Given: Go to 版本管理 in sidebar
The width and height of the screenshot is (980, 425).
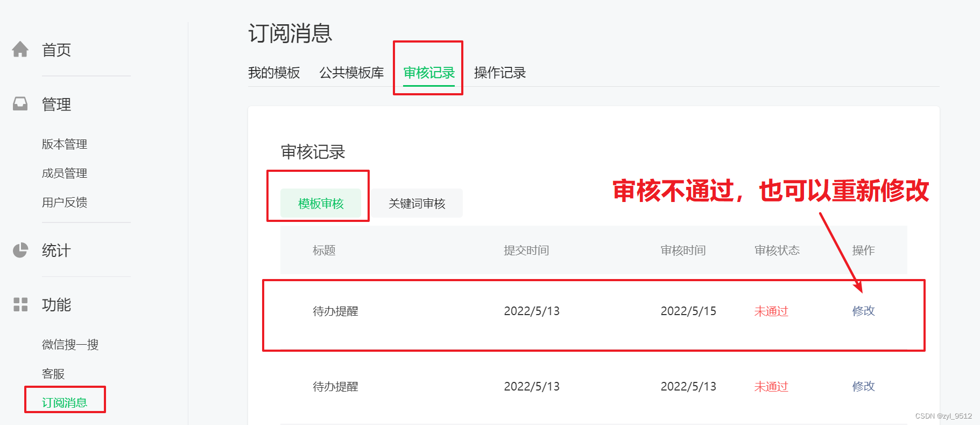Looking at the screenshot, I should (x=65, y=144).
